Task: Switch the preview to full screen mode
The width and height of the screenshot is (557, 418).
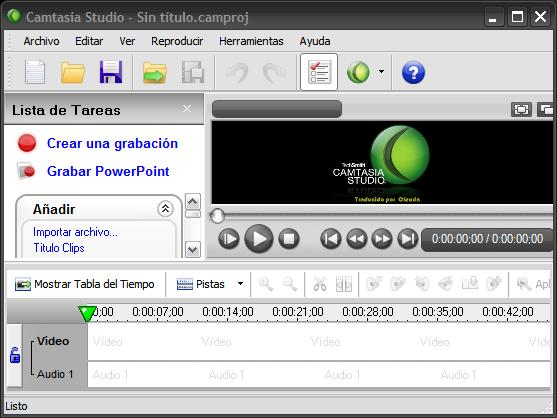Action: pyautogui.click(x=521, y=109)
